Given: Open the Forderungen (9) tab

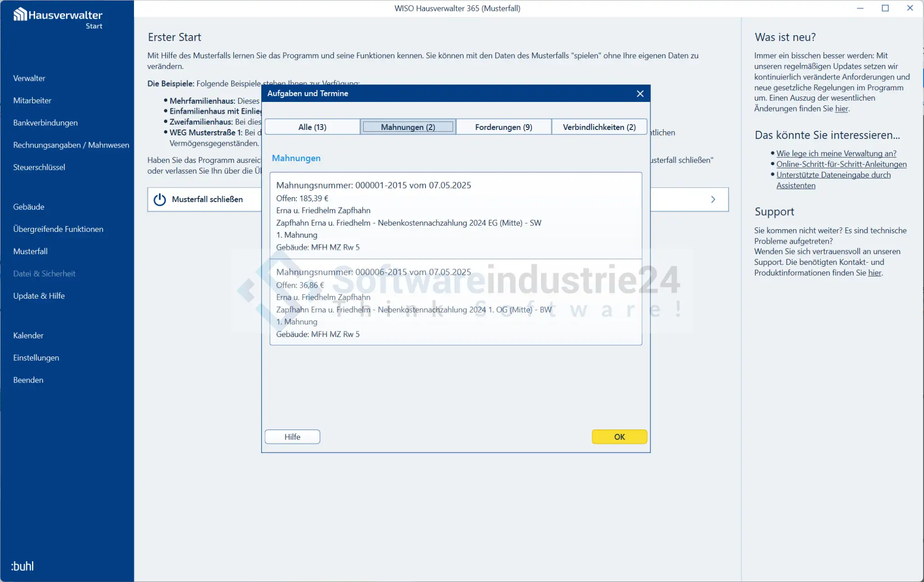Looking at the screenshot, I should pos(504,127).
